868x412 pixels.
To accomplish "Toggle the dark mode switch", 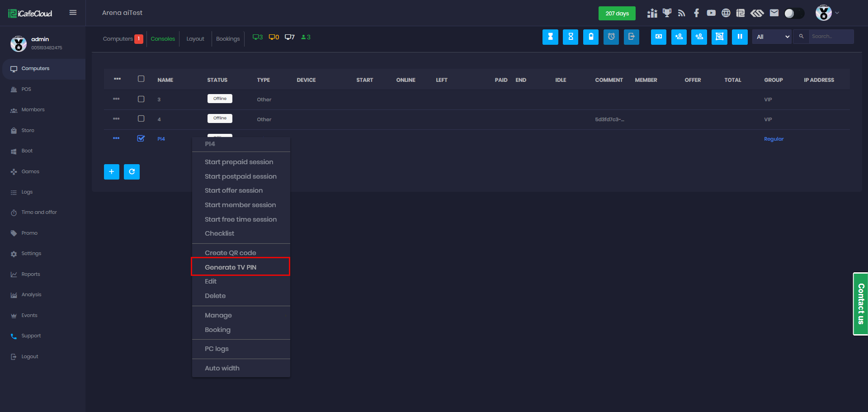I will (x=794, y=13).
